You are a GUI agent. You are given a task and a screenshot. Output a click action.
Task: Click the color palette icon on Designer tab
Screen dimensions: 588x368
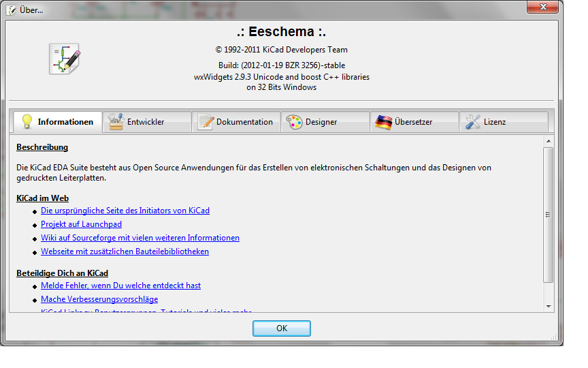click(x=294, y=122)
